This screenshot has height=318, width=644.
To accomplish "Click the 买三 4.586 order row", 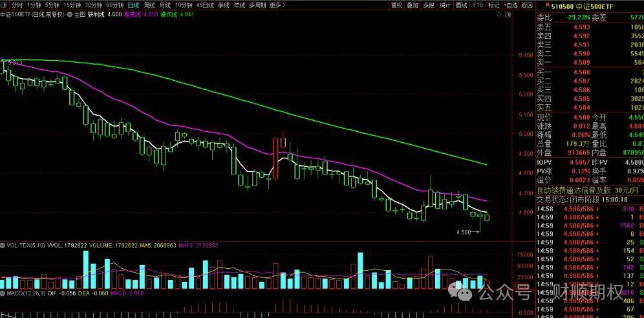I will (x=590, y=90).
